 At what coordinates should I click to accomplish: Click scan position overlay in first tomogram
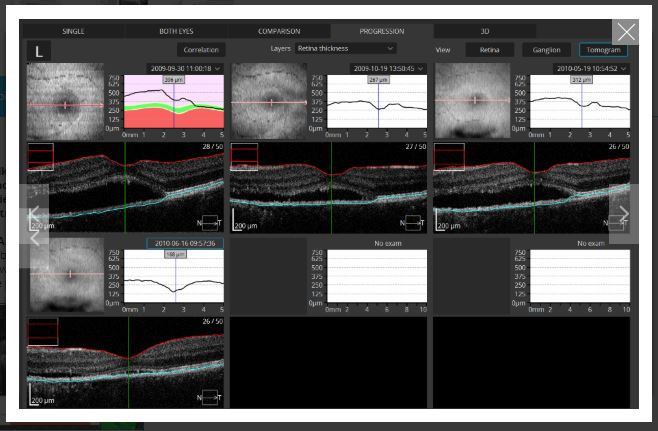[x=41, y=156]
